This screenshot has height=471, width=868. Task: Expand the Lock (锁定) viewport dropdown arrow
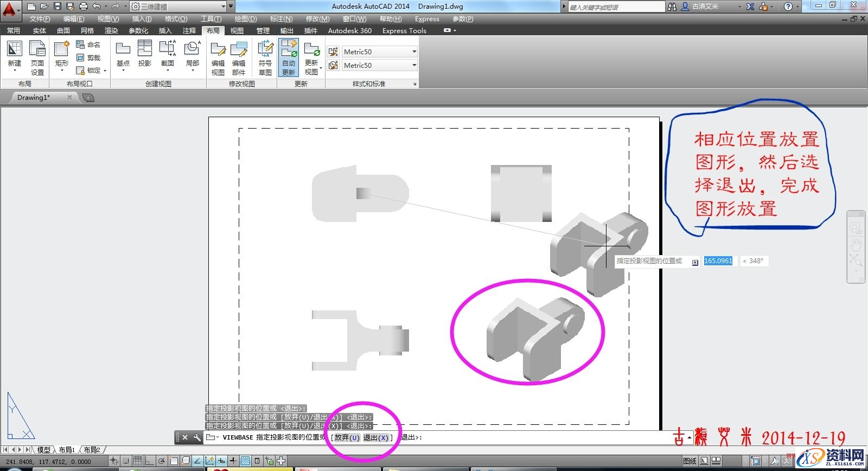click(105, 71)
